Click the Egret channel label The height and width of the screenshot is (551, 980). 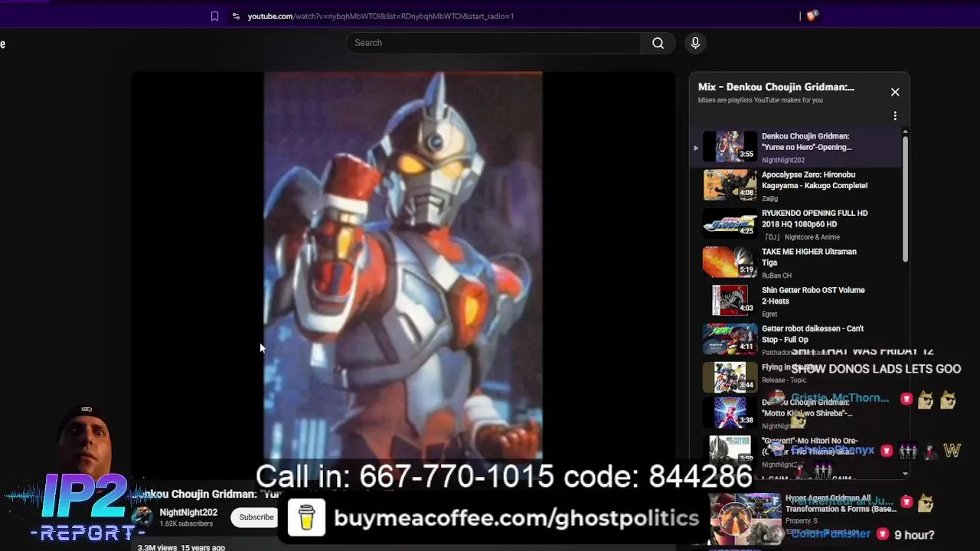coord(769,314)
